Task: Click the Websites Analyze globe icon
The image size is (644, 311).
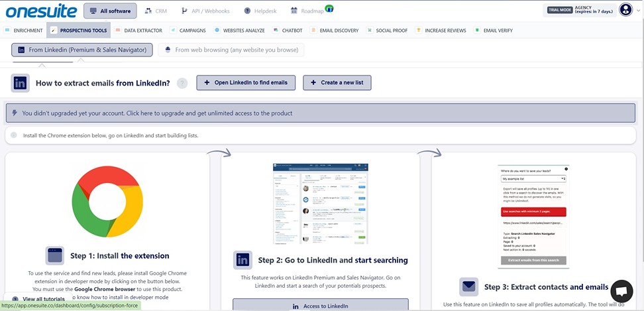Action: [x=217, y=30]
